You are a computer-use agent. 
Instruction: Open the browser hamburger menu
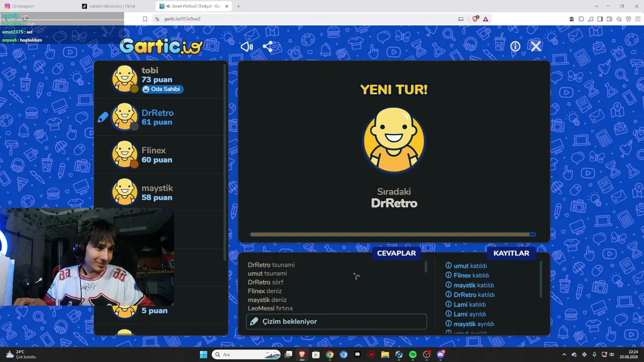click(637, 19)
